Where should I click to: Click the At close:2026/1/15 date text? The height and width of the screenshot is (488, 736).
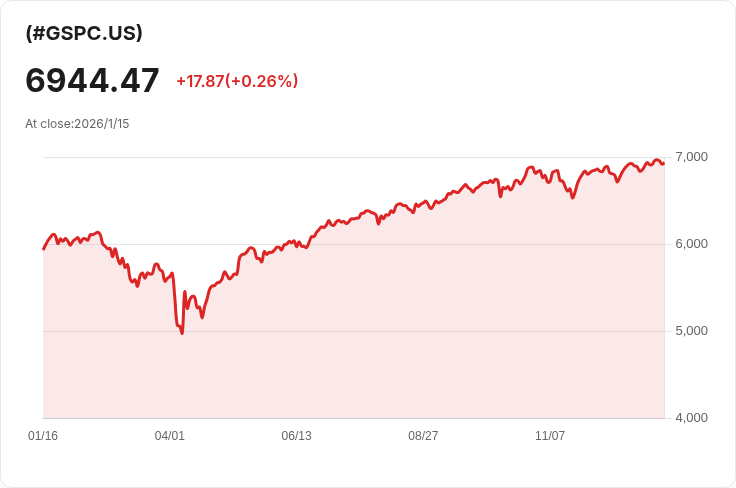tap(77, 124)
